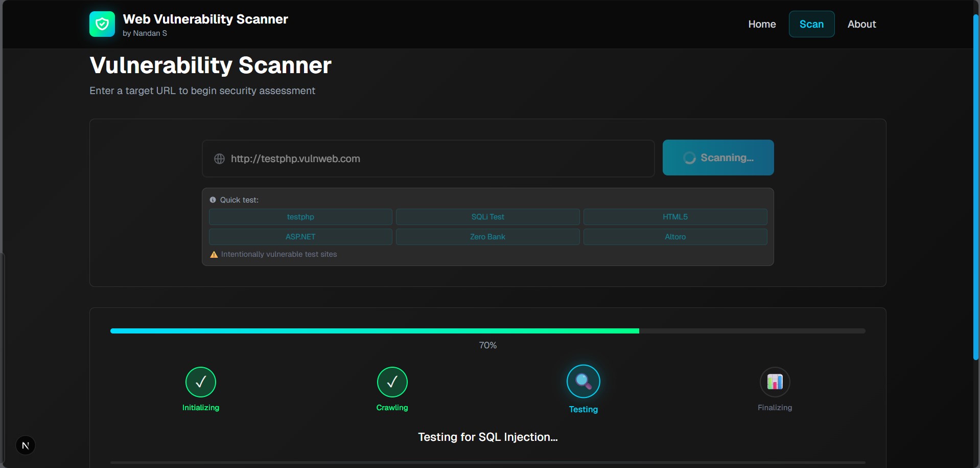Choose the Zero Bank quick test
This screenshot has height=468, width=980.
point(487,237)
